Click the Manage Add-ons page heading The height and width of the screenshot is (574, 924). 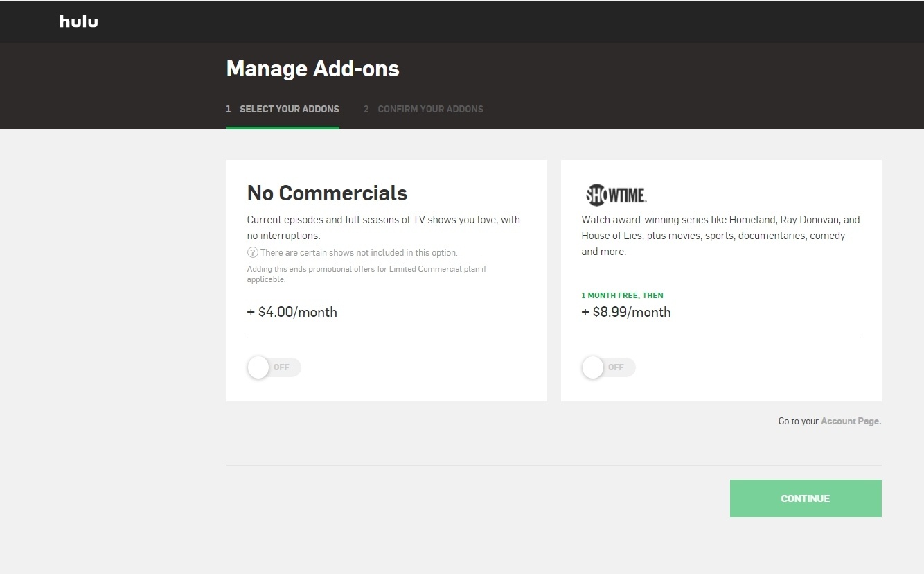[x=312, y=69]
